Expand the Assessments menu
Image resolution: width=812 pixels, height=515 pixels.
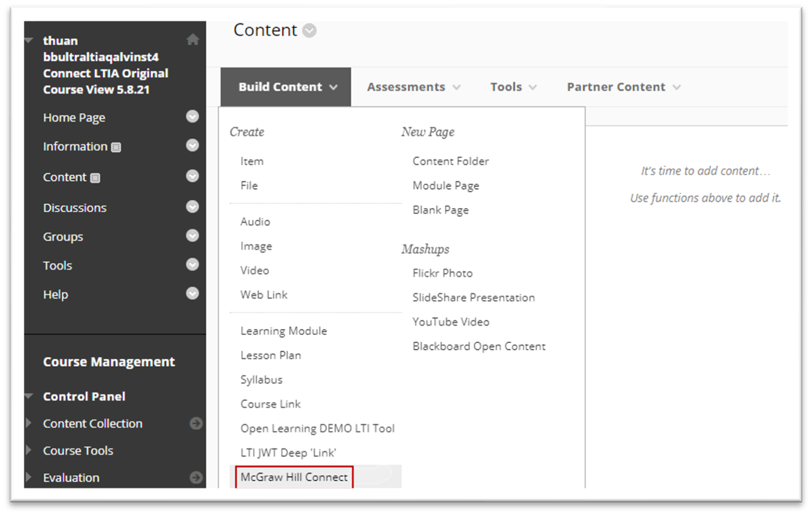click(x=413, y=87)
